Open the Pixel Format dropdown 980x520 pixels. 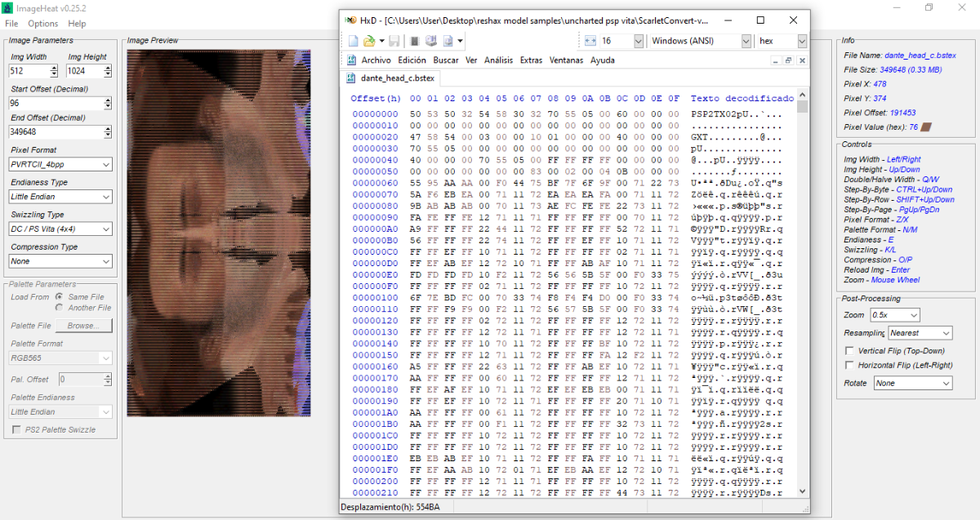click(60, 165)
